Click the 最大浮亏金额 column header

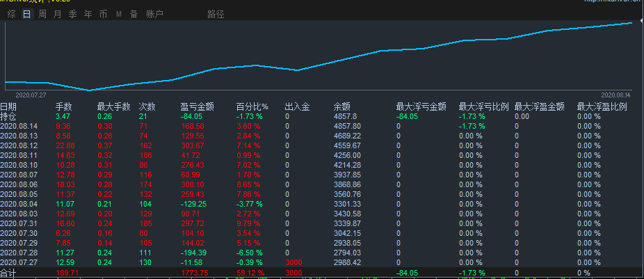point(421,107)
